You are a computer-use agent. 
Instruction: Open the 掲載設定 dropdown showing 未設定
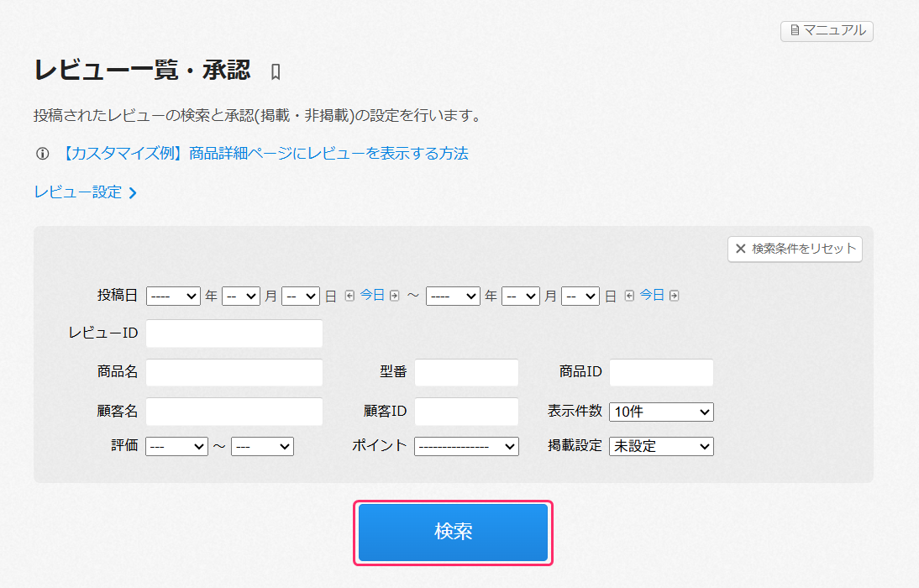[661, 446]
